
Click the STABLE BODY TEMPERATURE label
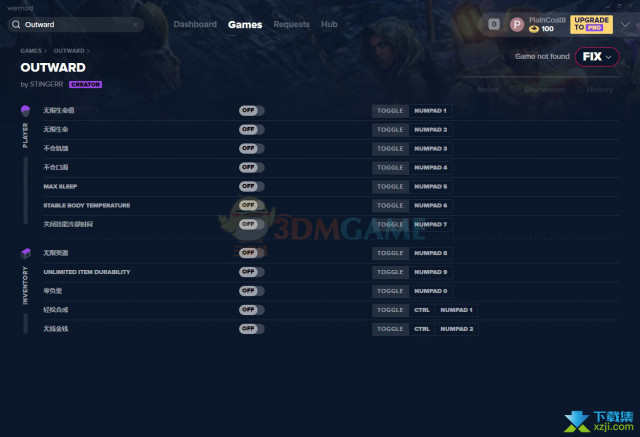pyautogui.click(x=87, y=205)
